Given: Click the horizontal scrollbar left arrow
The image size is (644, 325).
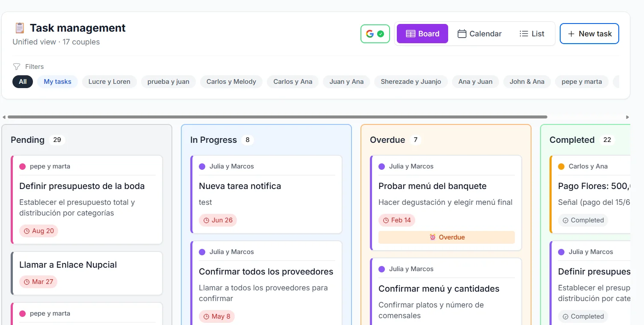Looking at the screenshot, I should [4, 117].
